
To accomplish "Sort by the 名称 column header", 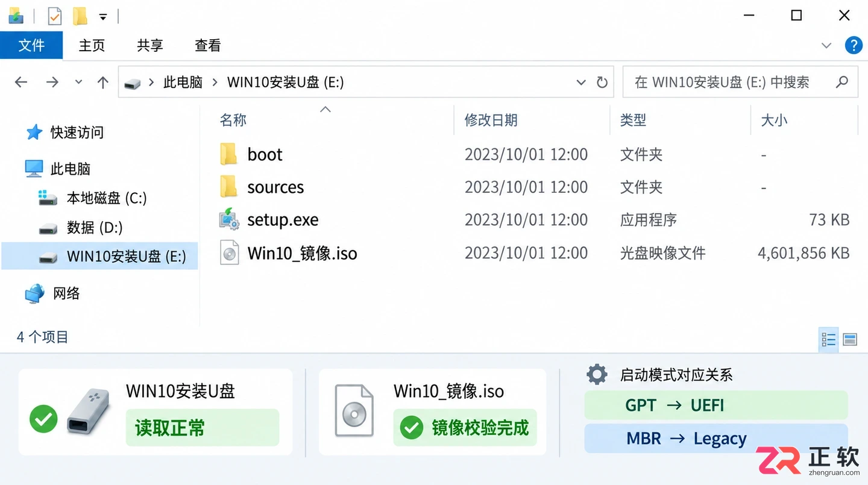I will pyautogui.click(x=233, y=120).
